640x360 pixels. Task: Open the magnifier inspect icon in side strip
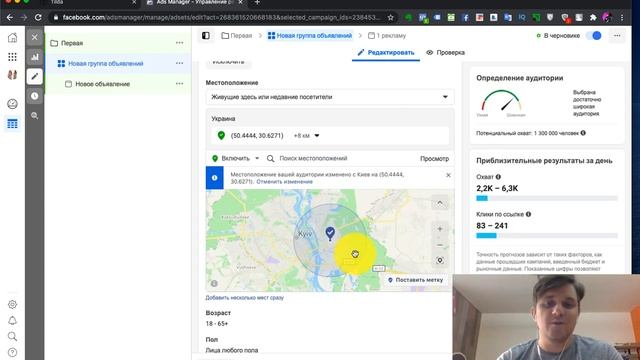tap(35, 116)
